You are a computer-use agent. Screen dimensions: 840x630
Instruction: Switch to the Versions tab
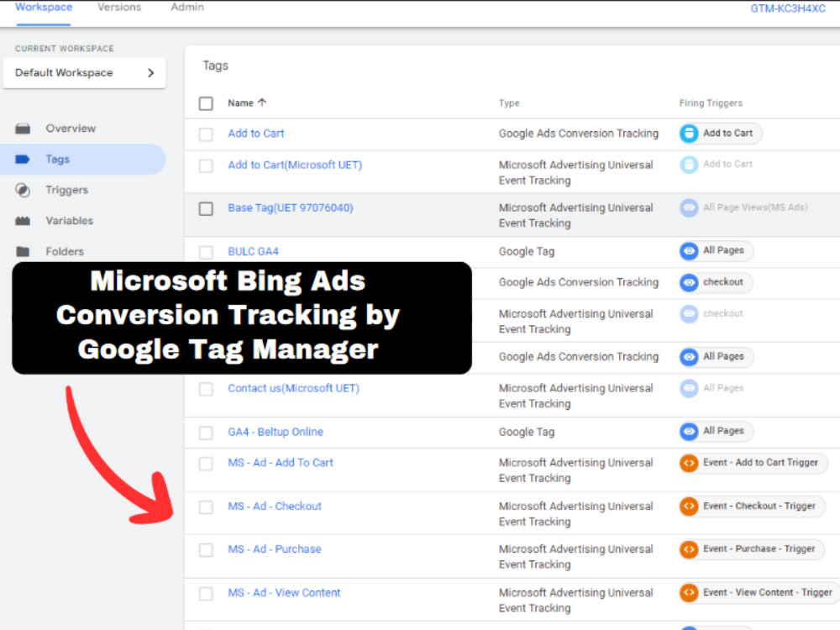[118, 7]
